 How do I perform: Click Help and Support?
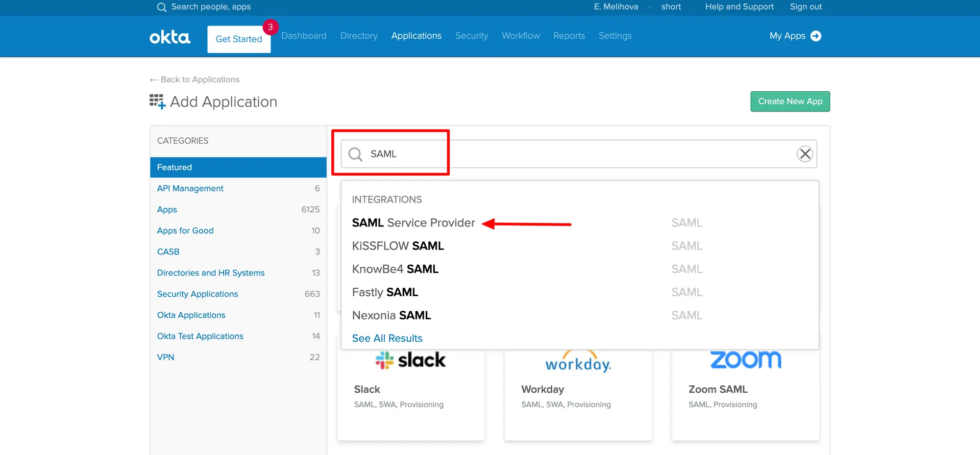click(739, 7)
